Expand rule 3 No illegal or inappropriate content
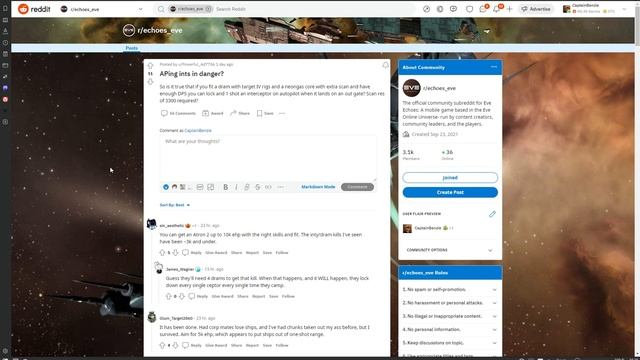640x360 pixels. [x=450, y=316]
